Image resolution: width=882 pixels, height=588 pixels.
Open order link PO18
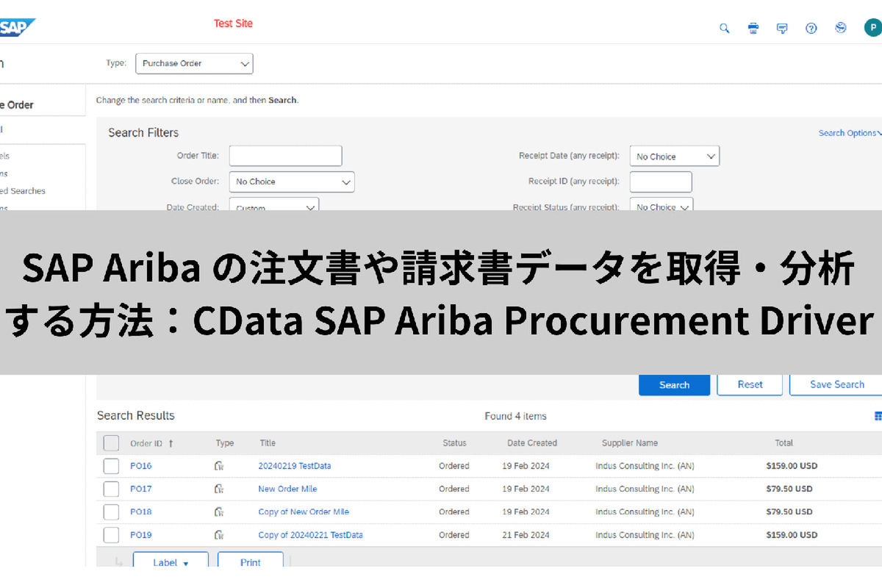tap(141, 512)
